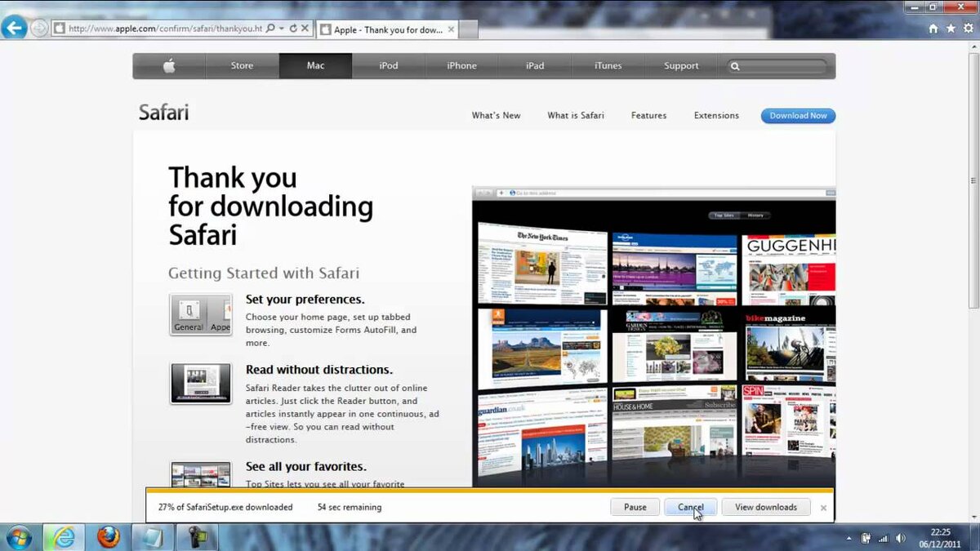
Task: Open the iTunes navigation item
Action: coord(608,66)
